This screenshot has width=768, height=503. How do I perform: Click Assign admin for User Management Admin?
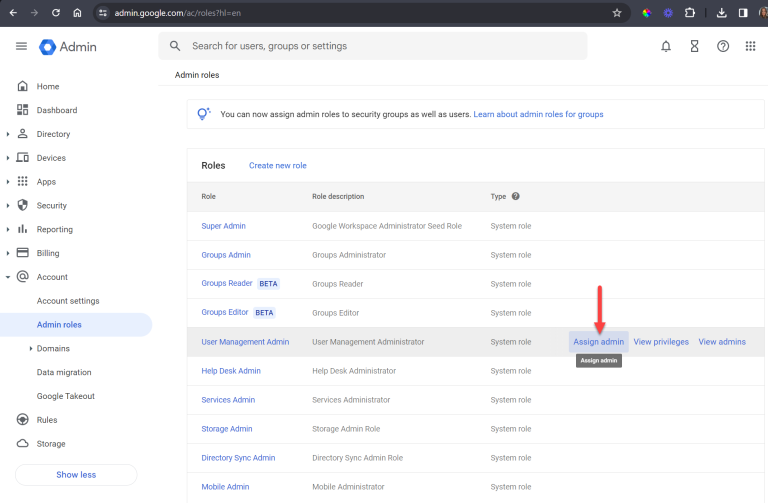click(x=598, y=342)
